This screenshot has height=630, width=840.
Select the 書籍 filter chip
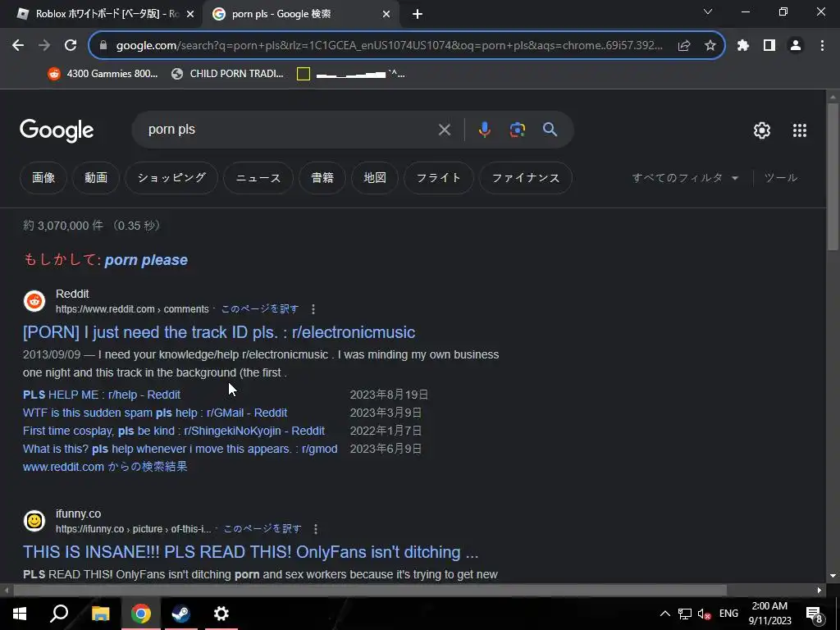[x=322, y=178]
